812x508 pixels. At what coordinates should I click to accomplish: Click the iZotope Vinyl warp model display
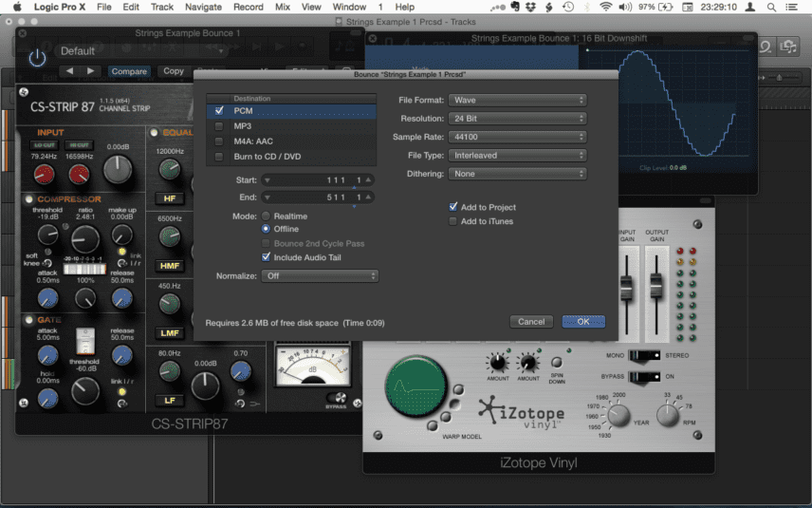415,386
